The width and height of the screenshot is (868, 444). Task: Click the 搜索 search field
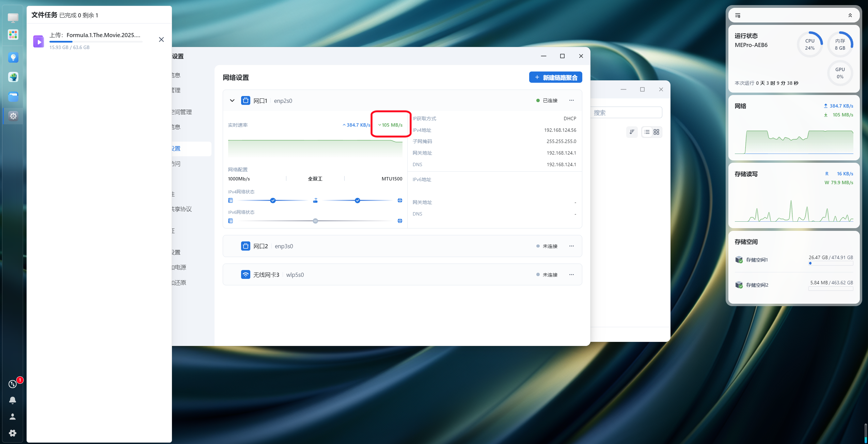[627, 112]
